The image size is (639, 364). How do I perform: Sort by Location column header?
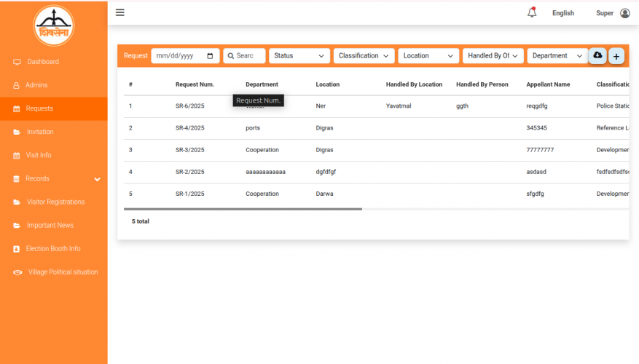click(327, 84)
